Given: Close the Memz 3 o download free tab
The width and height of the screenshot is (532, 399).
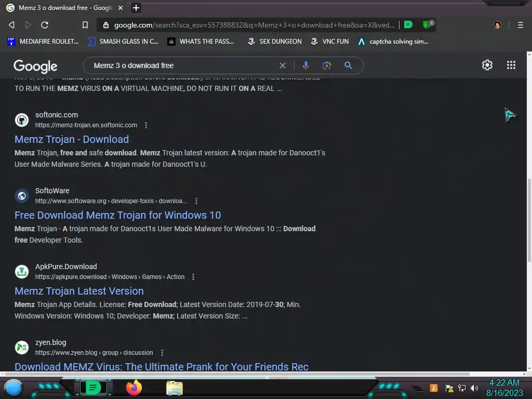Looking at the screenshot, I should (x=121, y=7).
